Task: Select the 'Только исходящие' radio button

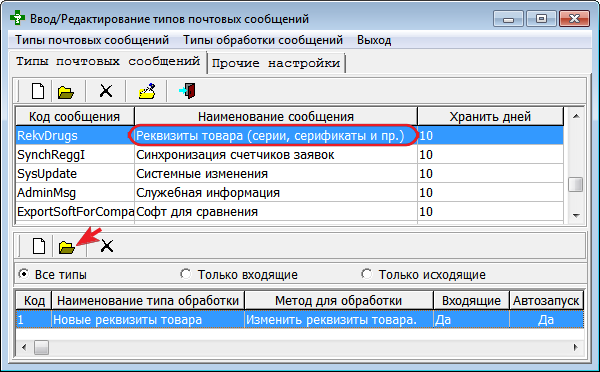Action: [367, 274]
